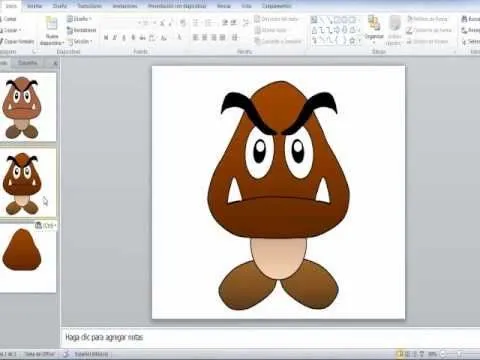Open the paste options (Ctrl) popup
This screenshot has width=480, height=360.
(x=45, y=226)
